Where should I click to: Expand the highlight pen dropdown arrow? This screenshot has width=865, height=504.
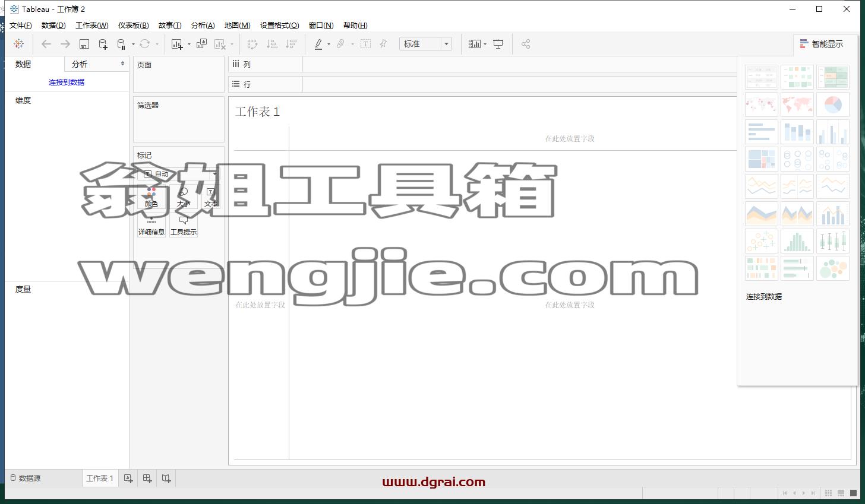click(x=329, y=45)
